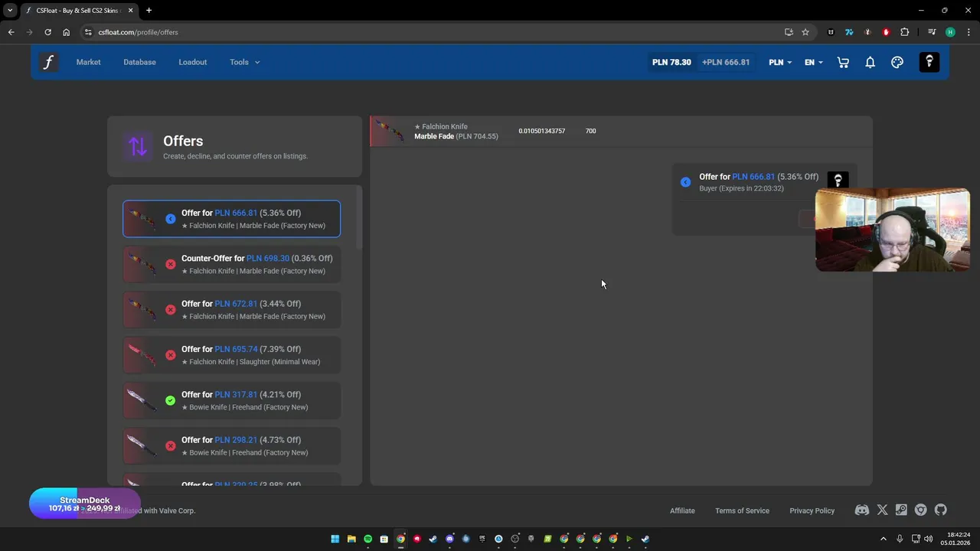Open the Chrome three-dot menu
980x551 pixels.
tap(969, 32)
